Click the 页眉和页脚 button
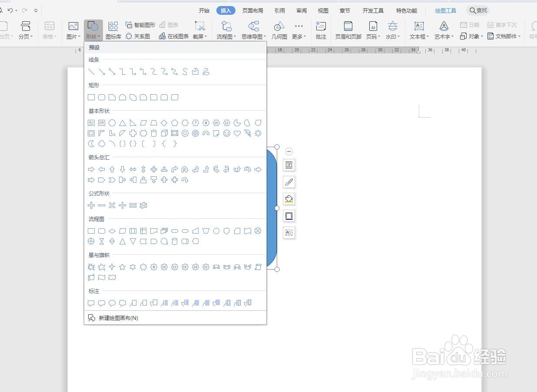Screen dimensions: 537x392 (348, 30)
